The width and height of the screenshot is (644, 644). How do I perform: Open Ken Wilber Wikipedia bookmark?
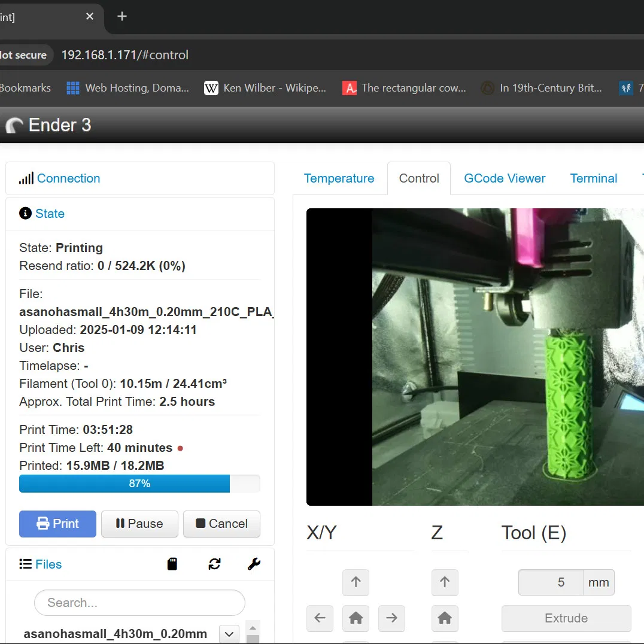(x=265, y=88)
